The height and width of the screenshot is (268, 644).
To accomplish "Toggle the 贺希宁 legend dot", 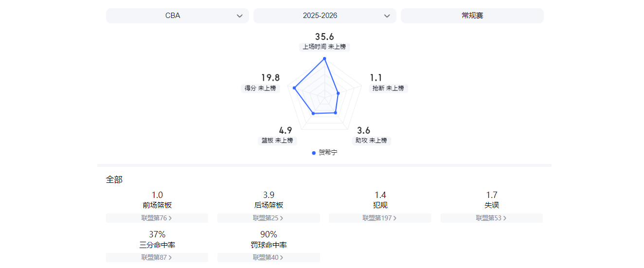I will click(314, 153).
